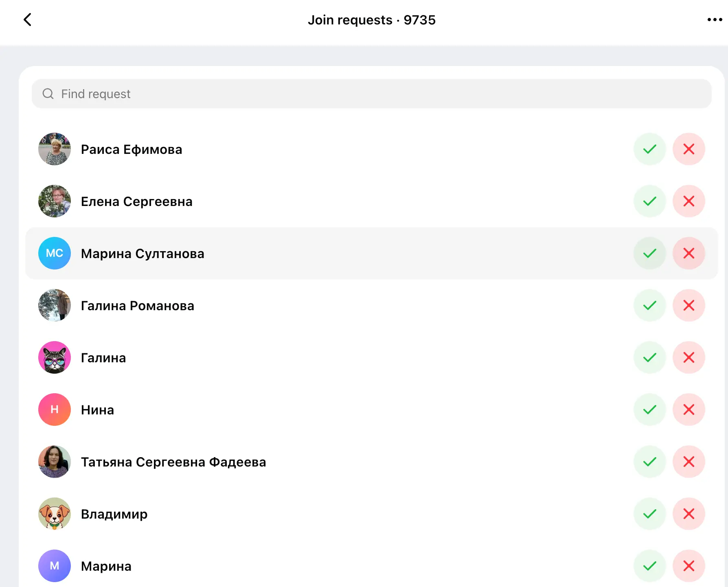
Task: Select the name Владимир
Action: click(x=114, y=514)
